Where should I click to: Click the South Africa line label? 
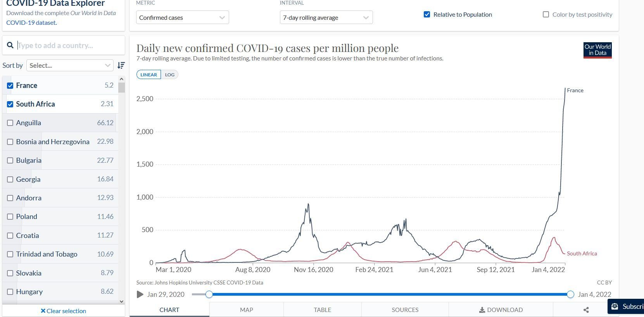pyautogui.click(x=582, y=253)
